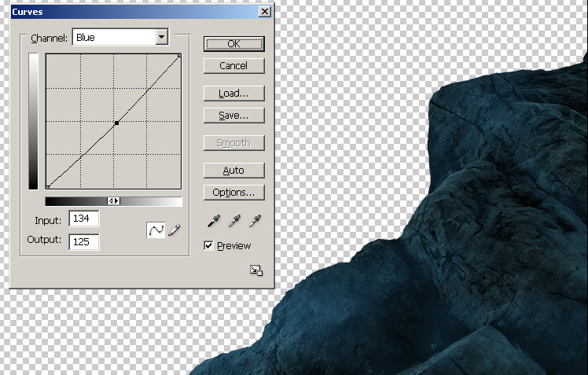Choose the curve point editing tool

[x=156, y=230]
